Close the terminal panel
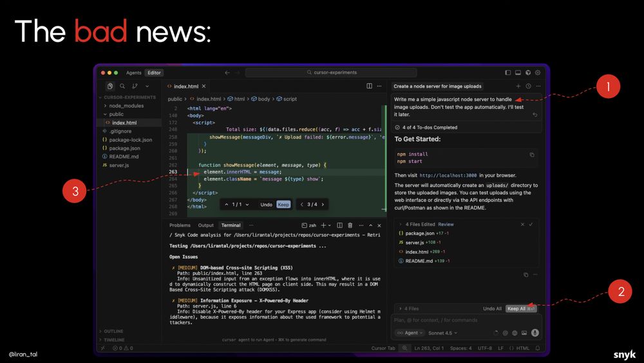The image size is (644, 363). point(379,225)
